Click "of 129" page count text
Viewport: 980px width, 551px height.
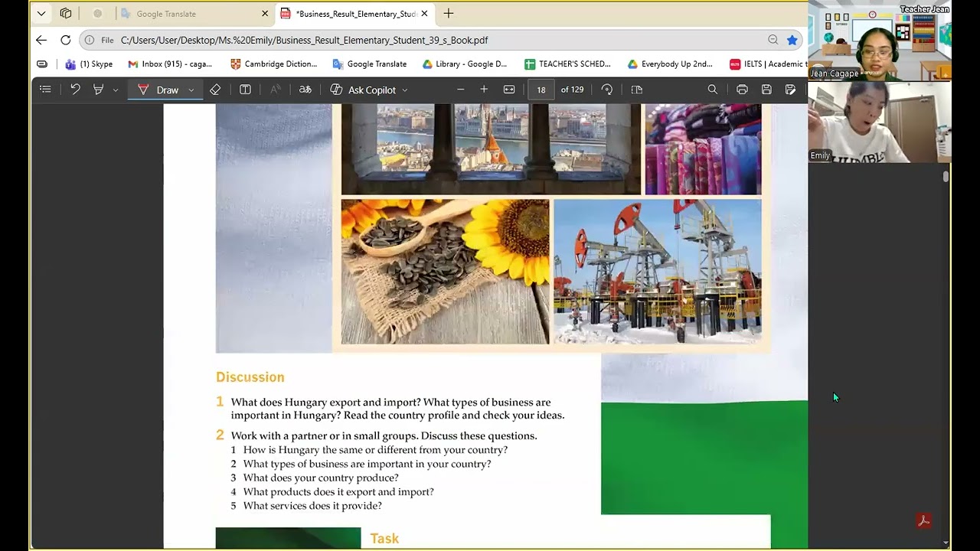point(572,90)
